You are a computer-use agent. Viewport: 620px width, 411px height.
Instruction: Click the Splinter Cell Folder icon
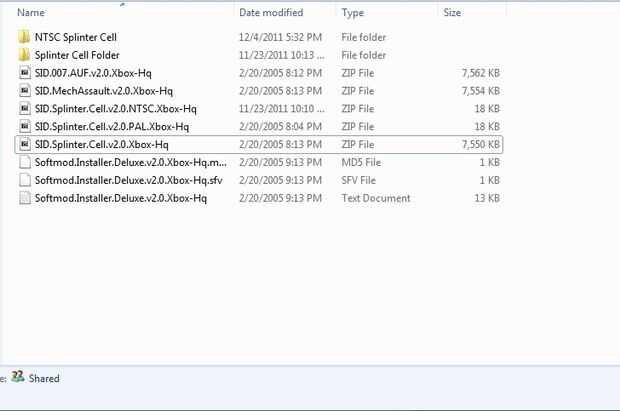pyautogui.click(x=25, y=55)
